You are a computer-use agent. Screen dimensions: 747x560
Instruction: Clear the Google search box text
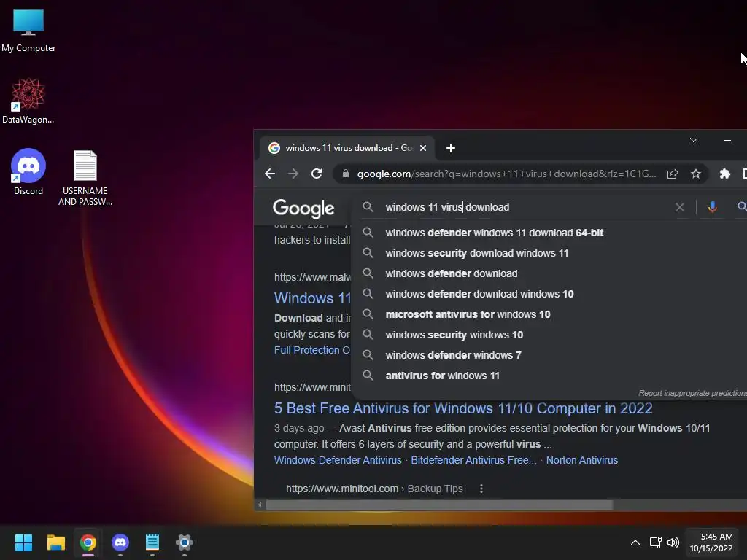680,207
